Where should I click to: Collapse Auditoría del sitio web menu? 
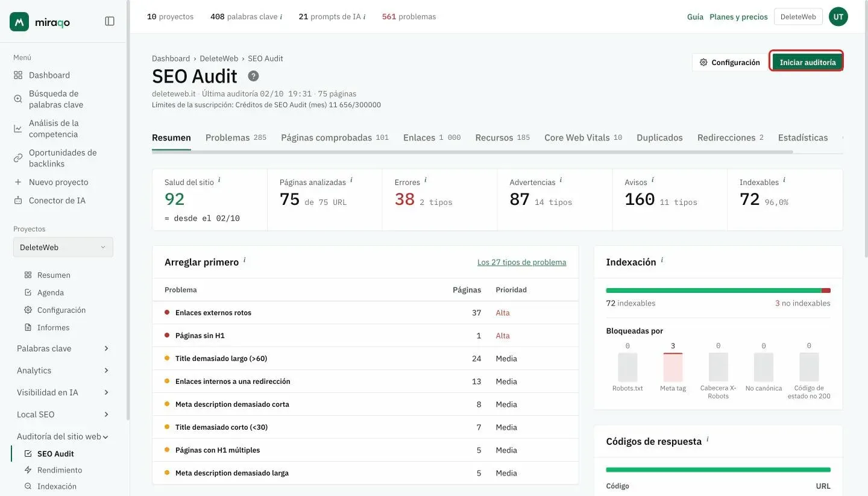click(x=63, y=436)
